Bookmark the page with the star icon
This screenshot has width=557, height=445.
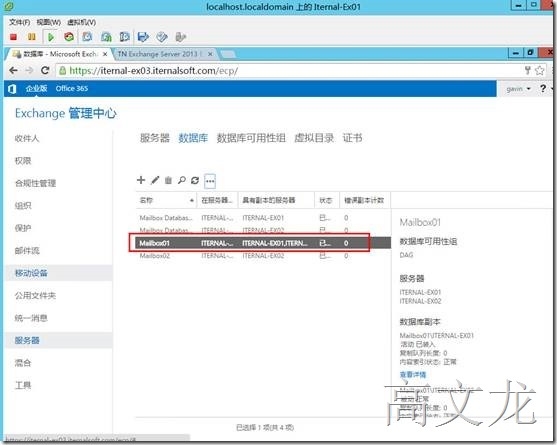coord(540,70)
